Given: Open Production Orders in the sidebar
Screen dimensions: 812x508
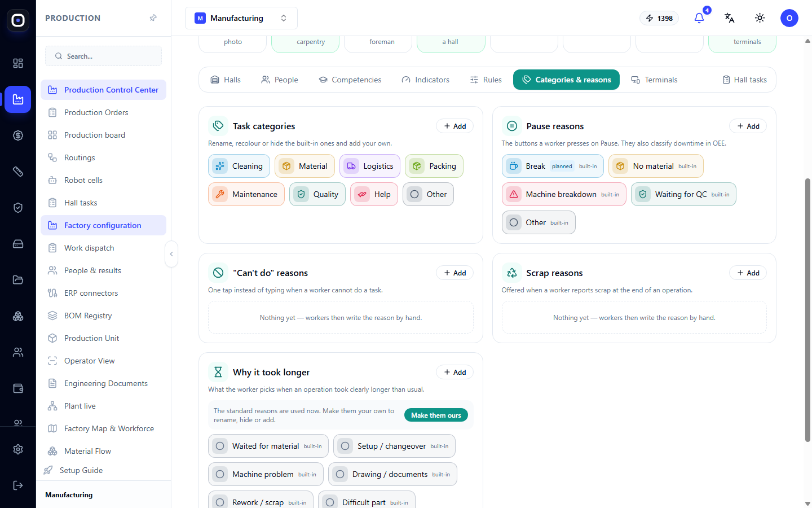Looking at the screenshot, I should click(x=103, y=112).
